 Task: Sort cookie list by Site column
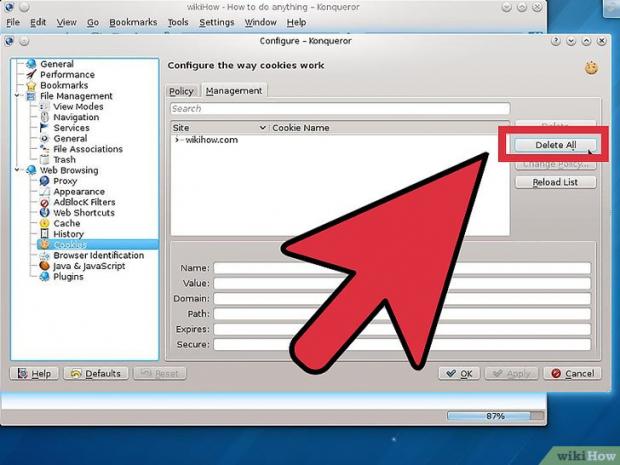tap(219, 128)
